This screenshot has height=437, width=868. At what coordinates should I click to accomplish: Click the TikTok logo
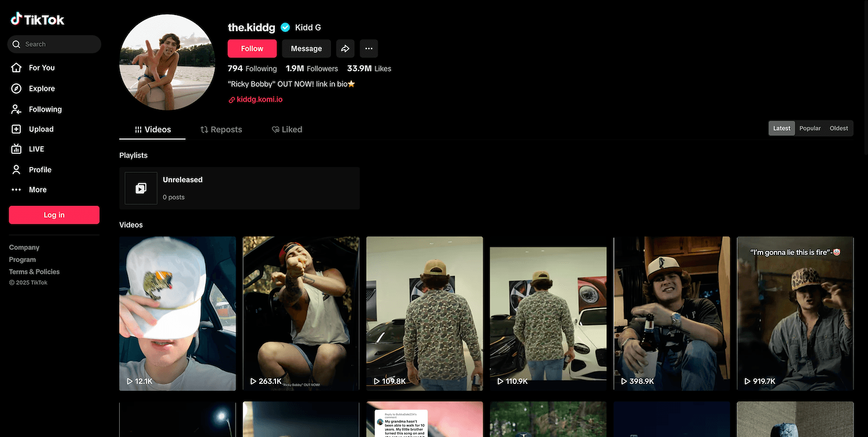pos(38,20)
